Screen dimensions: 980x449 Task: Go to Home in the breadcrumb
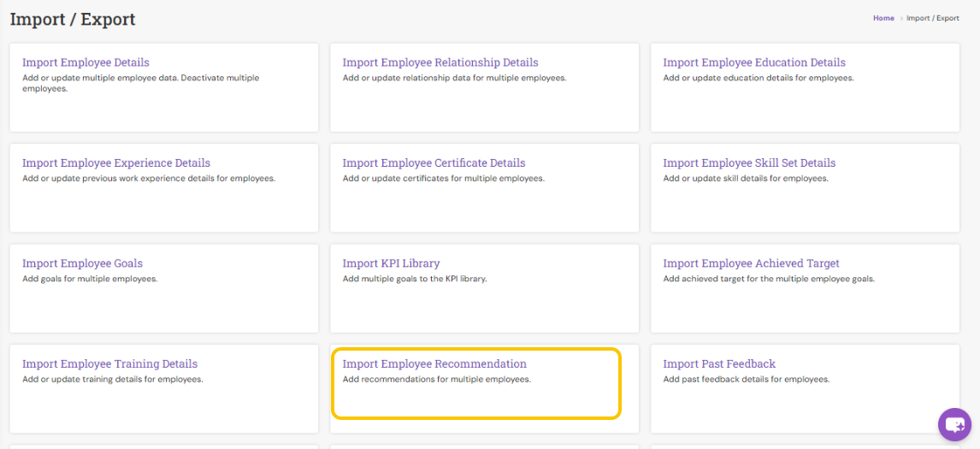(x=883, y=18)
